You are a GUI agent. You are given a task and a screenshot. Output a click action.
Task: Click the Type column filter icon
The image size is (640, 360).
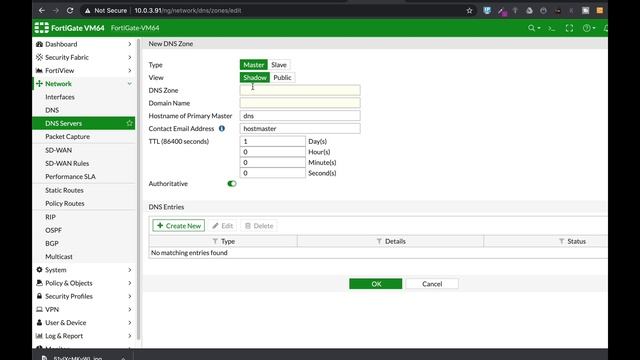coord(215,241)
